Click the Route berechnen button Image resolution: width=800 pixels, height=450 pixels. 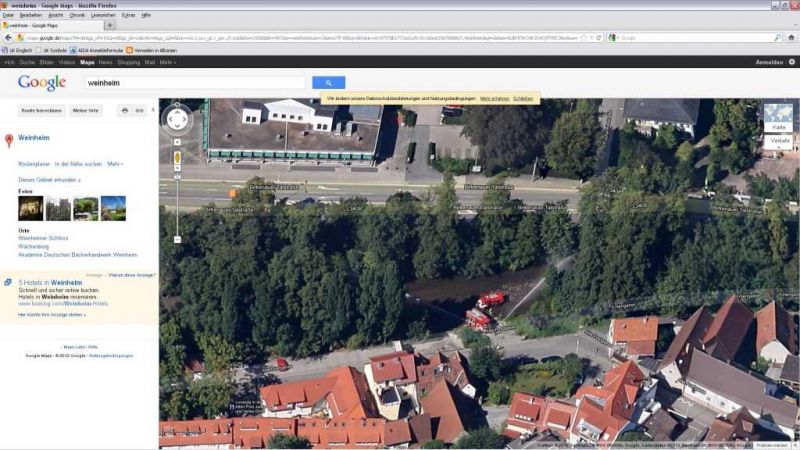[x=43, y=110]
